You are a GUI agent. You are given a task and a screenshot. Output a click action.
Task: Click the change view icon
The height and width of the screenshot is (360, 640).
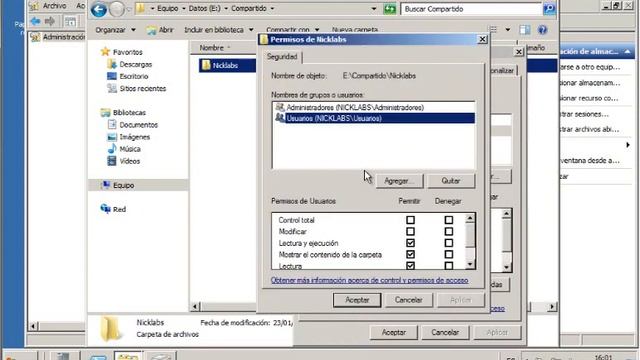point(493,30)
